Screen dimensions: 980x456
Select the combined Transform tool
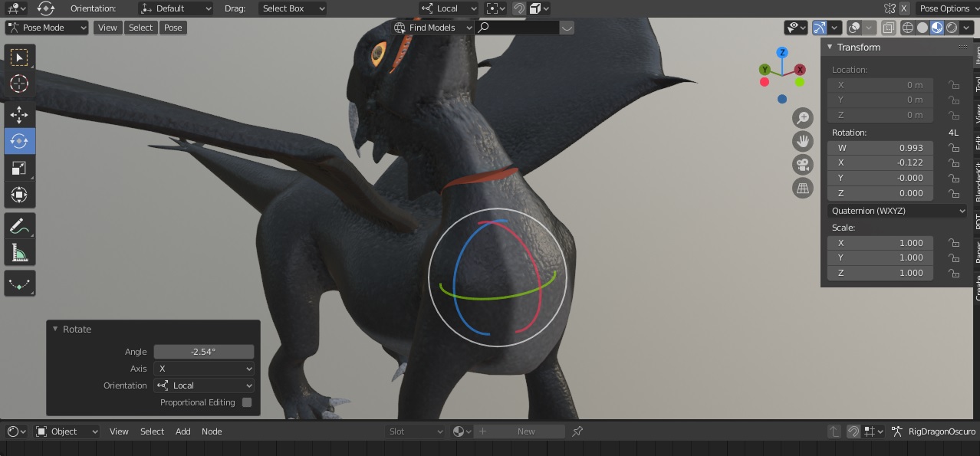(19, 195)
